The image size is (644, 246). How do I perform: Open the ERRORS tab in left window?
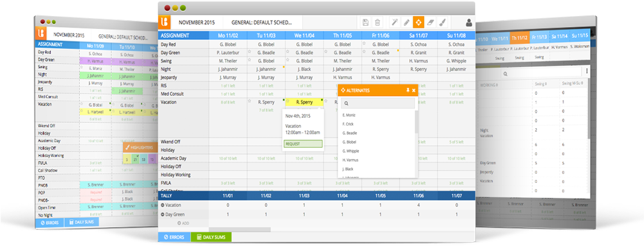pos(50,223)
